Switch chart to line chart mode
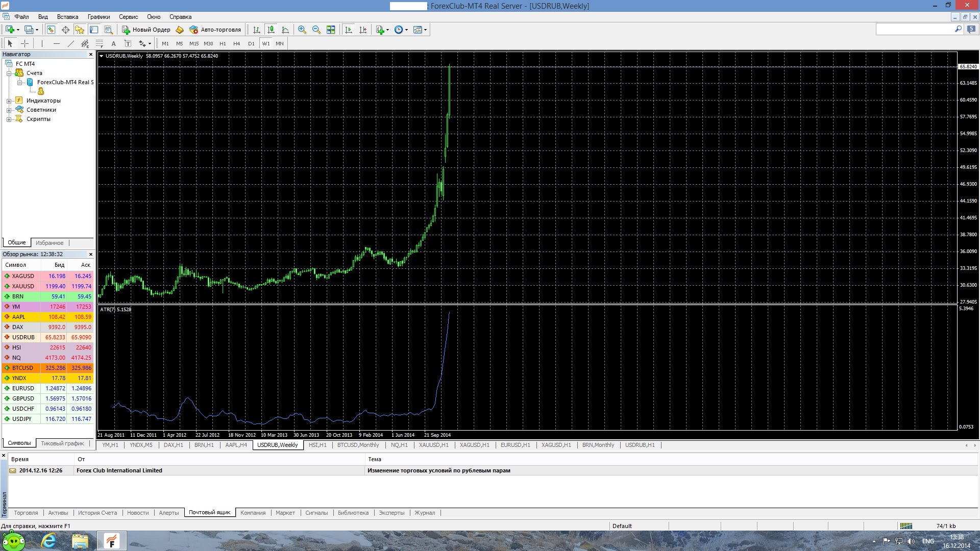The image size is (980, 551). (285, 30)
